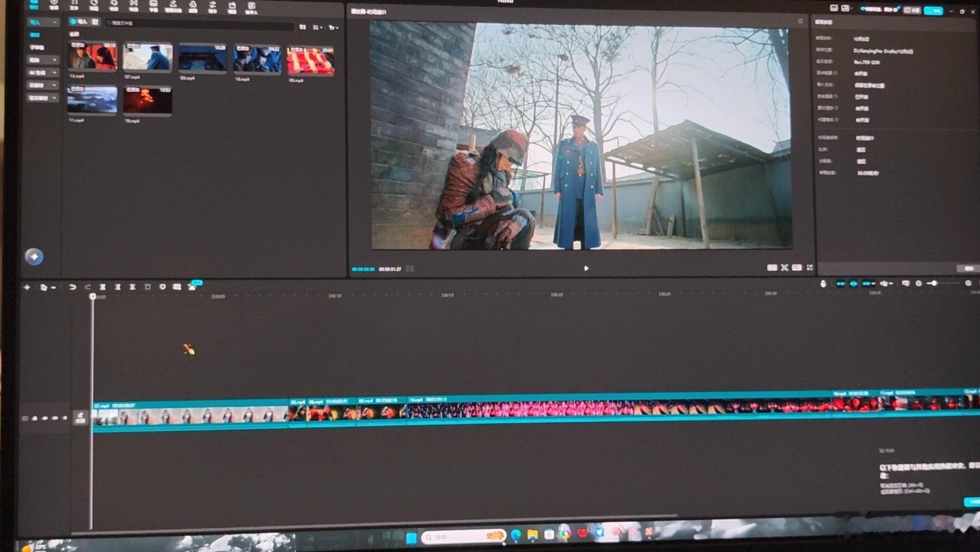
Task: Toggle auto snapping on the timeline
Action: (853, 284)
